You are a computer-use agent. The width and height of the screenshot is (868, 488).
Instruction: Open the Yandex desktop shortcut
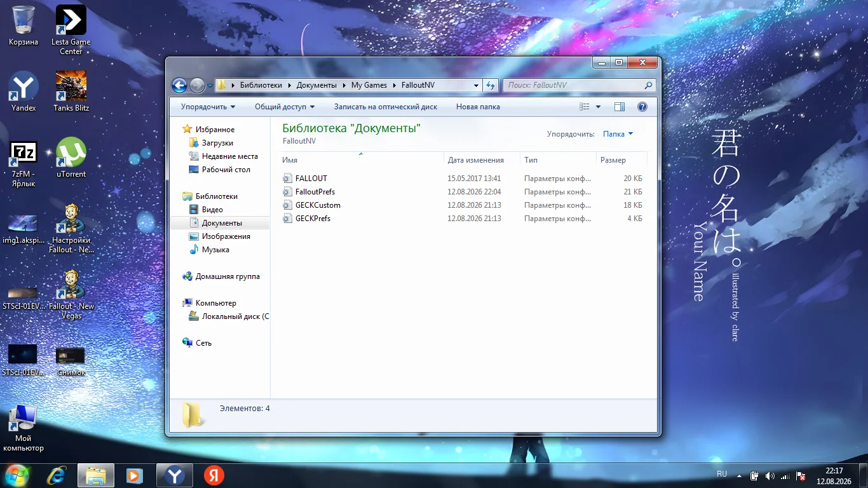(24, 91)
